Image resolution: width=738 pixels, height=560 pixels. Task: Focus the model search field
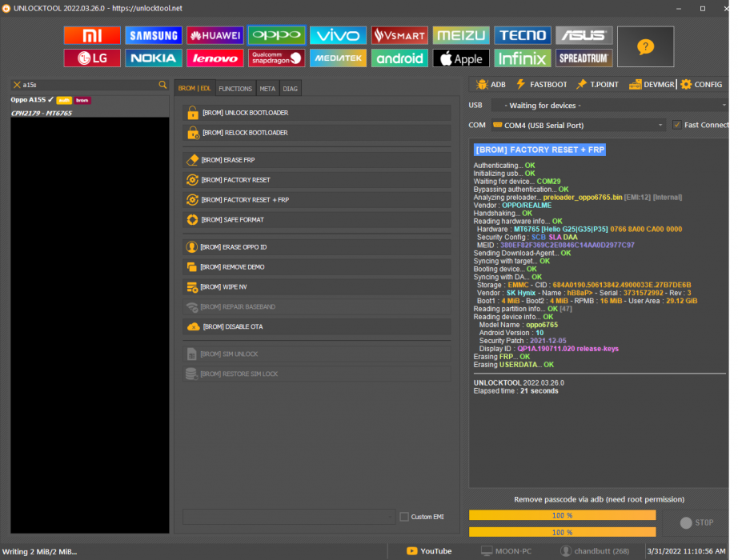[x=90, y=85]
